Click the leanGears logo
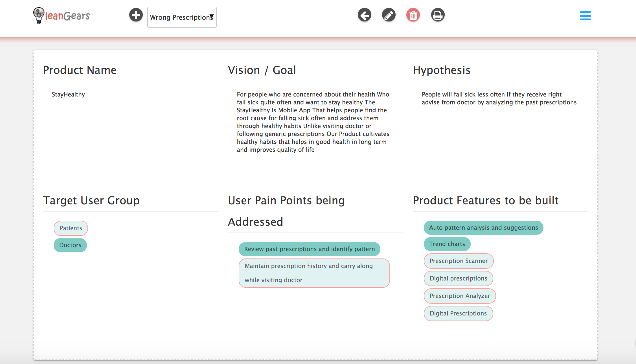The height and width of the screenshot is (364, 636). coord(62,16)
